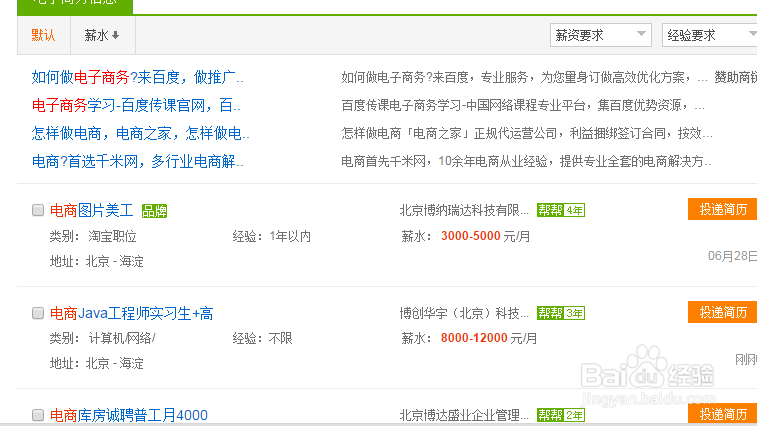Click 投递简历 for 电商库房诚聘普工

tap(723, 414)
